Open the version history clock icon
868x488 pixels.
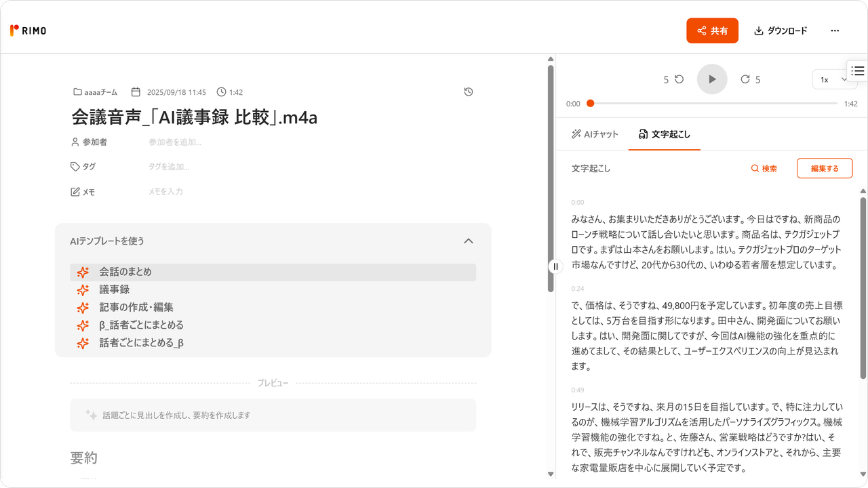468,92
